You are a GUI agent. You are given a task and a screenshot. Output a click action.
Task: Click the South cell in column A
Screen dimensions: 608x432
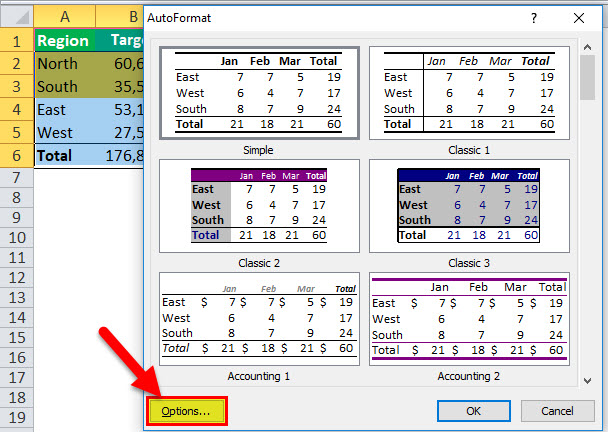coord(65,86)
